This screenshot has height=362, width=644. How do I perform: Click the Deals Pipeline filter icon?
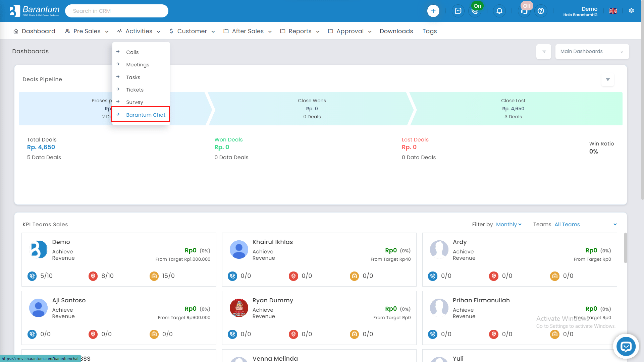pyautogui.click(x=608, y=80)
